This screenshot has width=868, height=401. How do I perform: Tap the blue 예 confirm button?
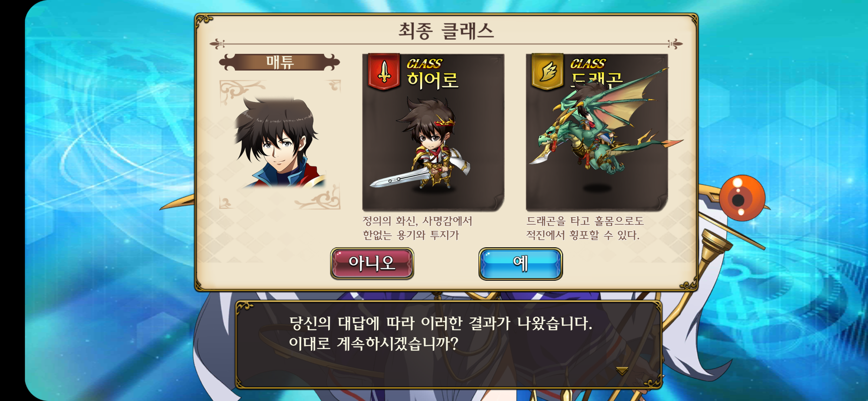[x=520, y=264]
